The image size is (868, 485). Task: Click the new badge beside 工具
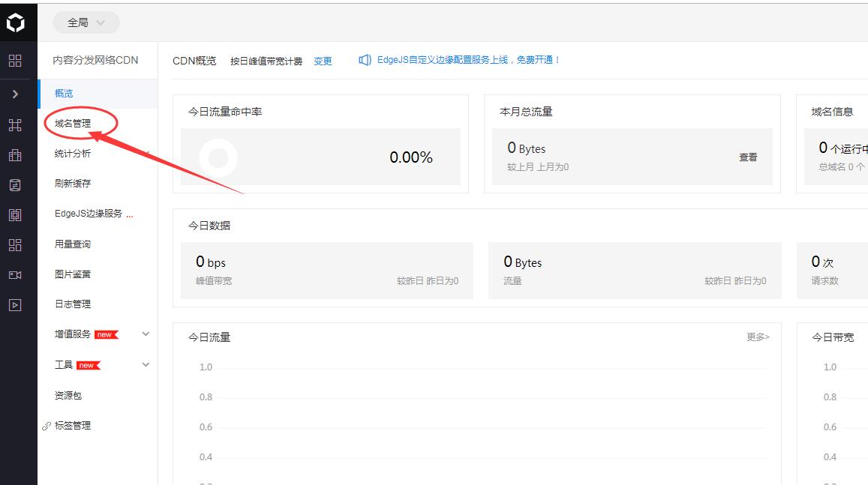(89, 365)
